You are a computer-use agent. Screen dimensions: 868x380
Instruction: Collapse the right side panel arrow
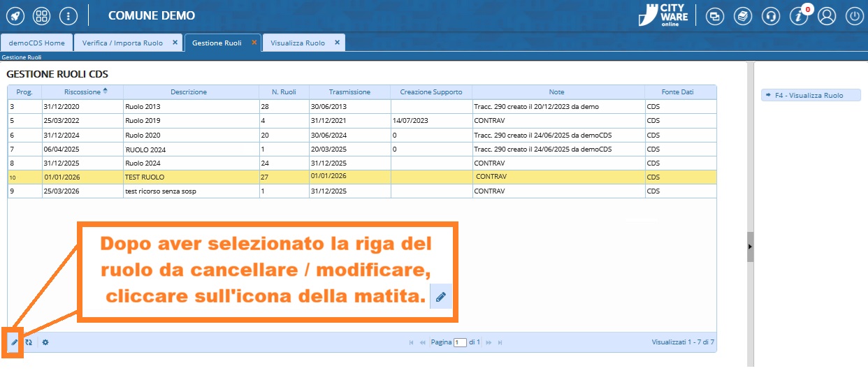click(x=751, y=247)
